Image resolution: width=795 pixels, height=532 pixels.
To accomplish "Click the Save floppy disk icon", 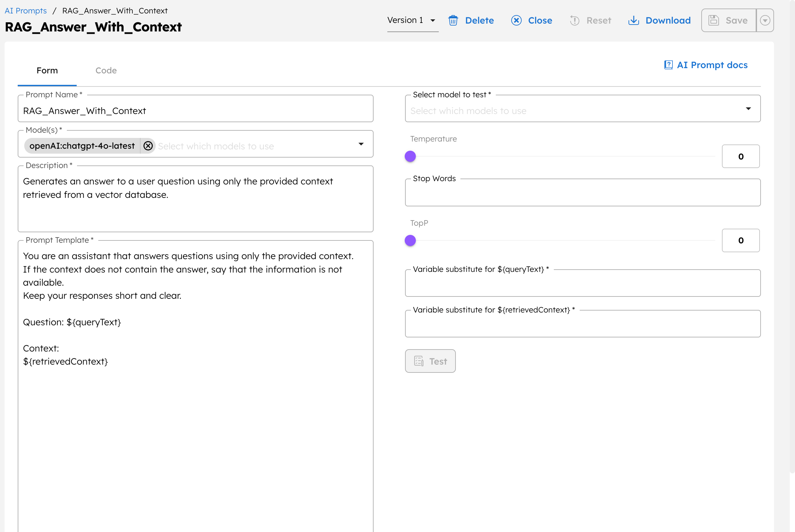I will [714, 20].
